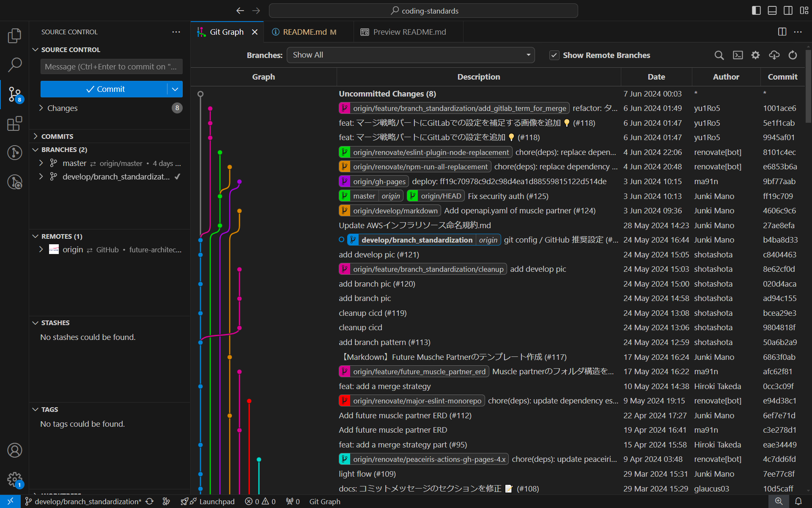
Task: Go back with the left navigation arrow
Action: 240,11
